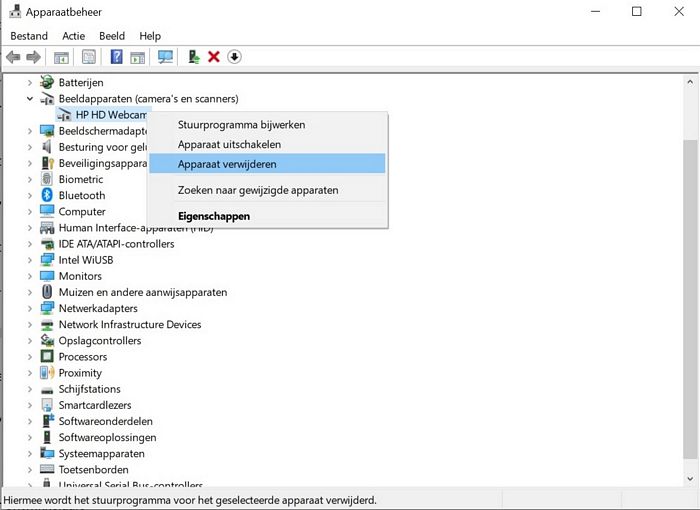This screenshot has width=700, height=510.
Task: Click the Bluetooth icon in the tree
Action: pyautogui.click(x=47, y=195)
